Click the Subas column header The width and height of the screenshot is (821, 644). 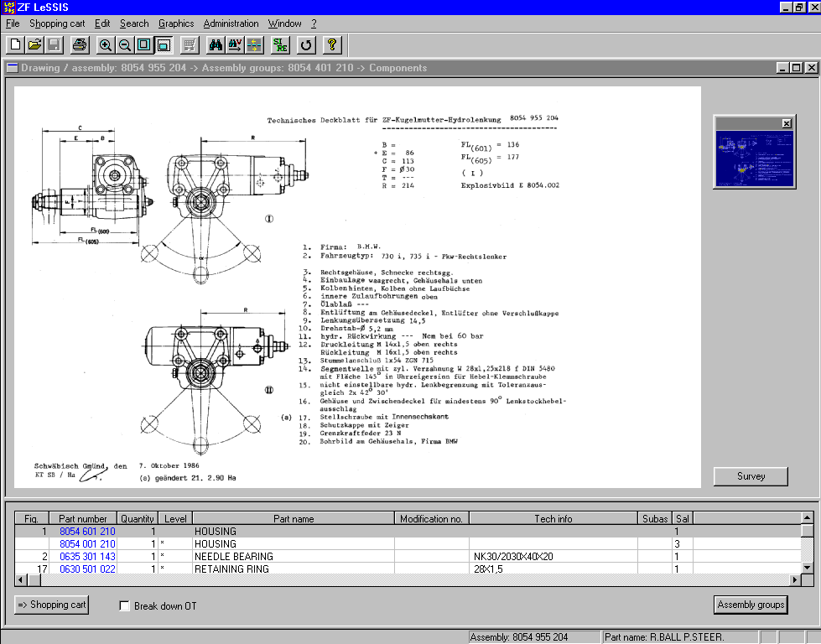[x=655, y=518]
